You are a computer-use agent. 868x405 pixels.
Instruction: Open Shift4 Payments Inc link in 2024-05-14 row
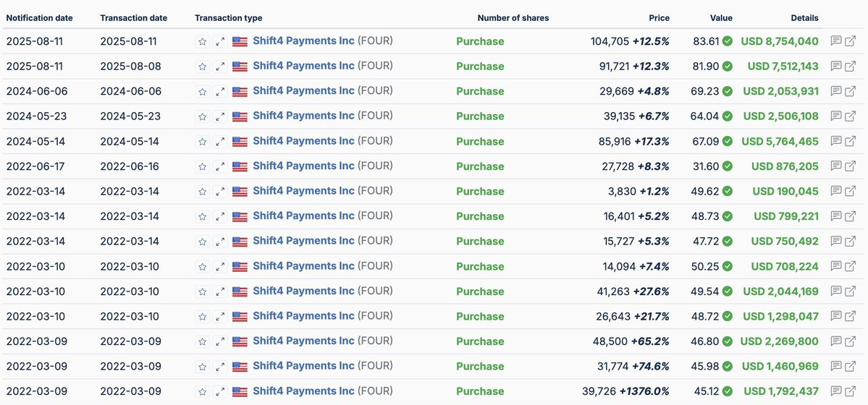pyautogui.click(x=303, y=141)
